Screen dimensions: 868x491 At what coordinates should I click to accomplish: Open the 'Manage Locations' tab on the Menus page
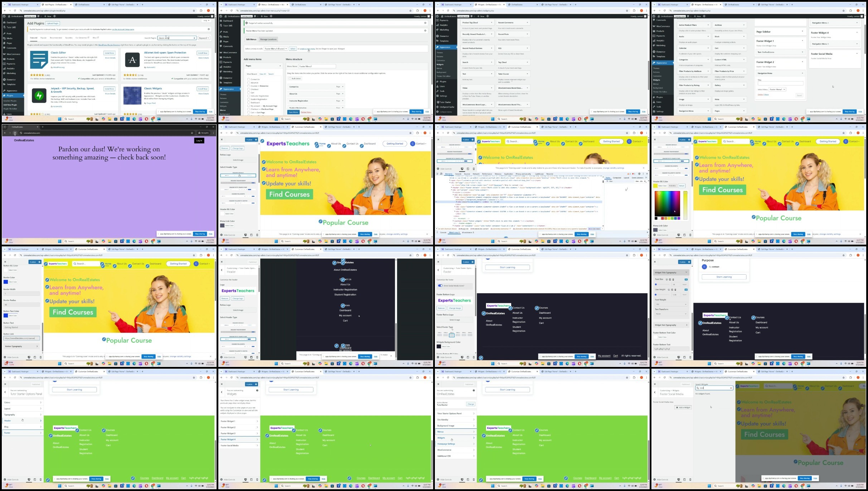(x=268, y=39)
